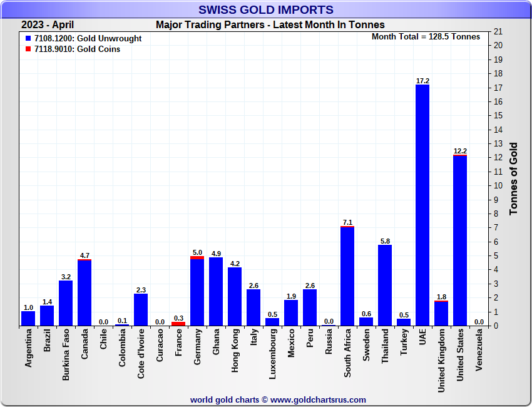The height and width of the screenshot is (407, 532).
Task: Select the Ghana bar at 4.9
Action: [216, 292]
